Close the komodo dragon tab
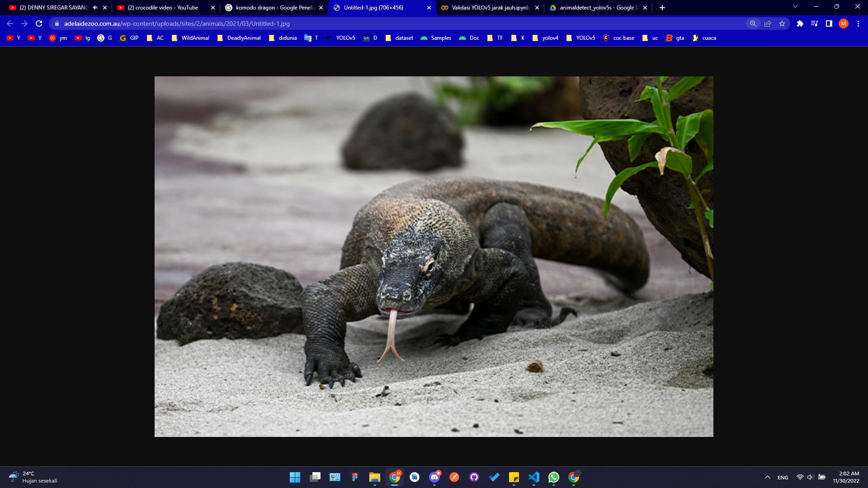868x488 pixels. [321, 8]
